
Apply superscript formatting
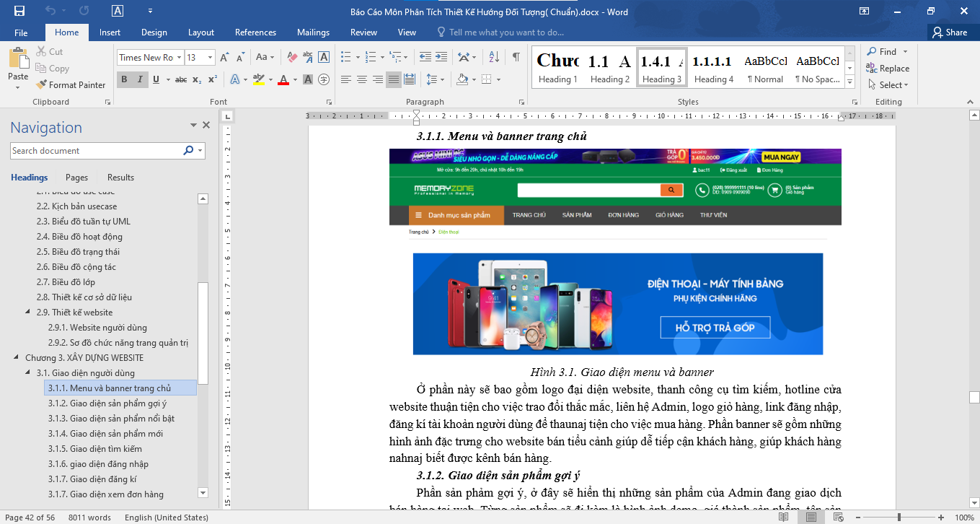[212, 79]
